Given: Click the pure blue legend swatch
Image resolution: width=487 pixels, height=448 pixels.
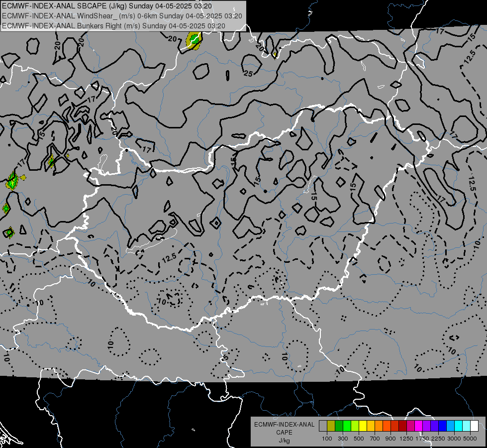Looking at the screenshot, I should pyautogui.click(x=442, y=426).
